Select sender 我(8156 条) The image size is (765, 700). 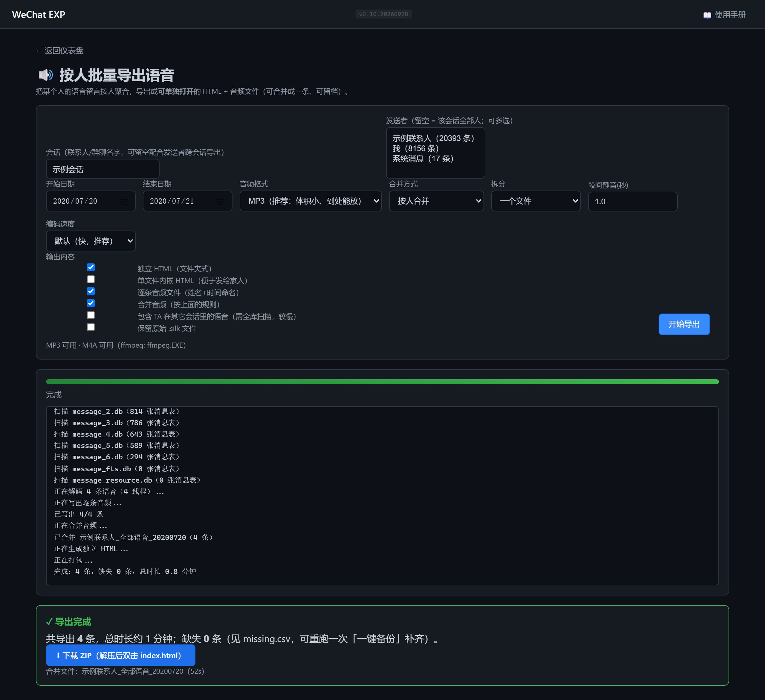415,149
